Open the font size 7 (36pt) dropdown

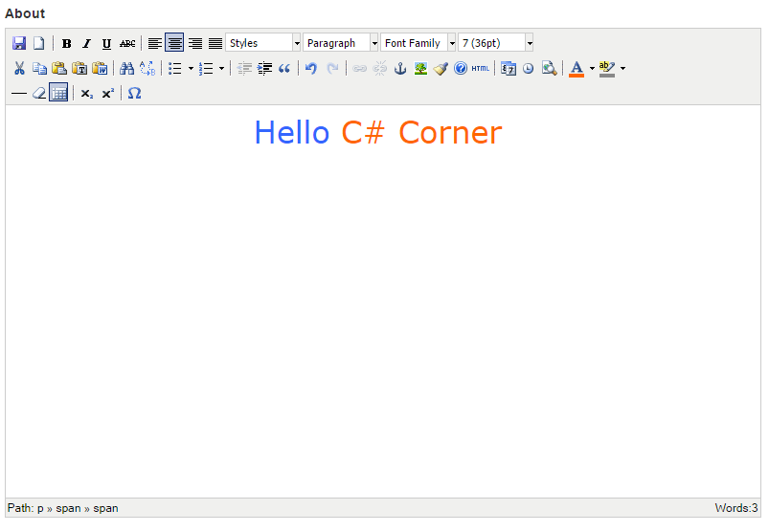pyautogui.click(x=495, y=43)
